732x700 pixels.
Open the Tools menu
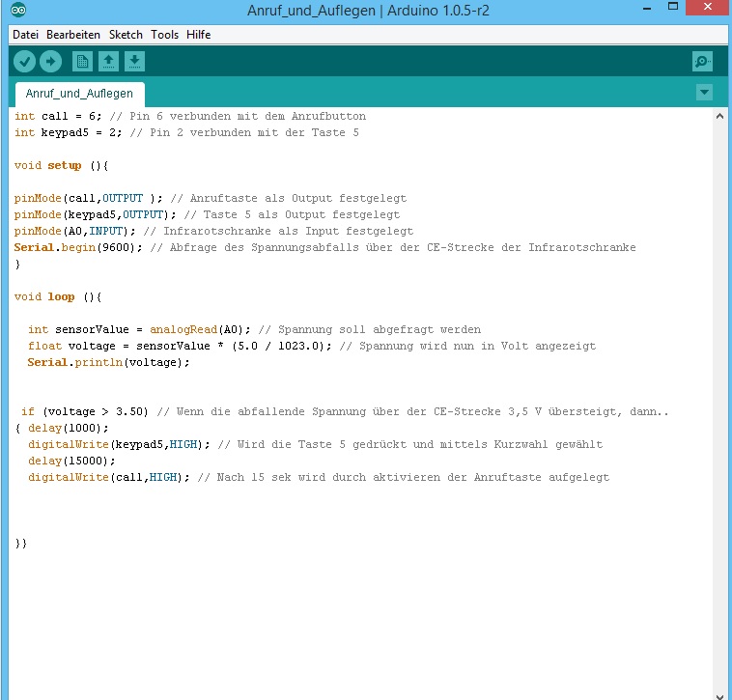[164, 35]
